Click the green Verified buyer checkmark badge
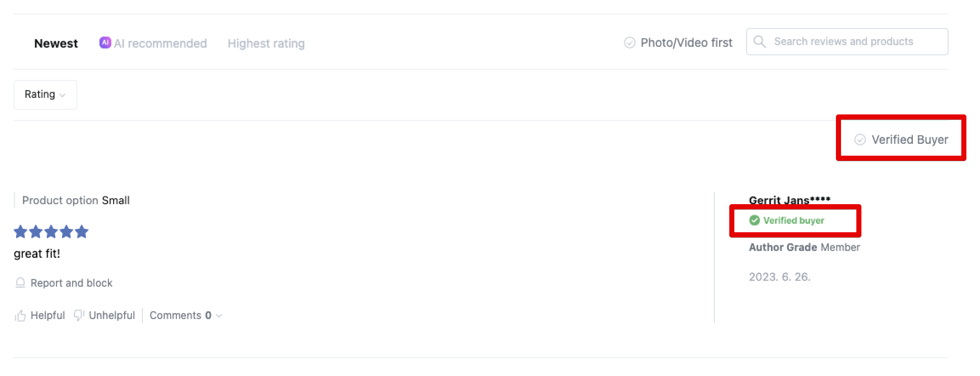980x376 pixels. (754, 220)
